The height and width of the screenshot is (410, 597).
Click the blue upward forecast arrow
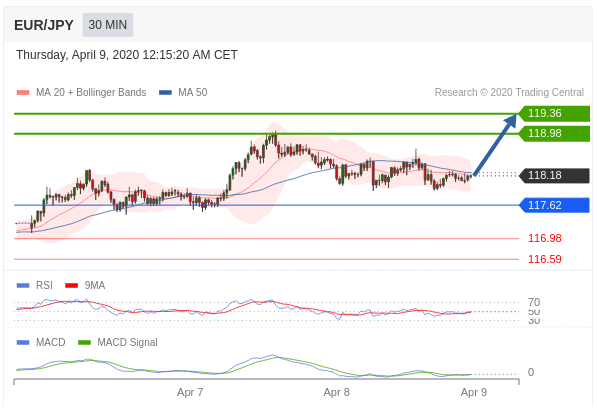pyautogui.click(x=495, y=144)
